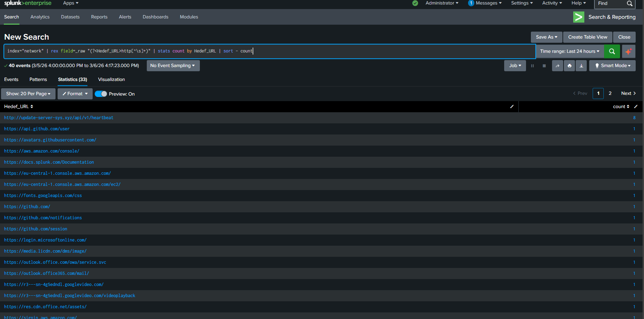The height and width of the screenshot is (319, 644).
Task: Click the fonts.googleapis.com/css link
Action: click(43, 196)
